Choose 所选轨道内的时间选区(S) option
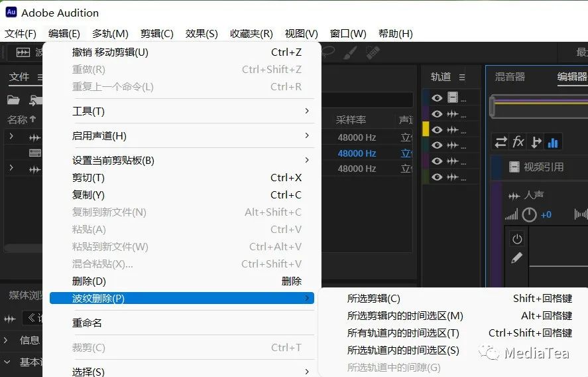Screen dimensions: 588x377 [x=459, y=350]
